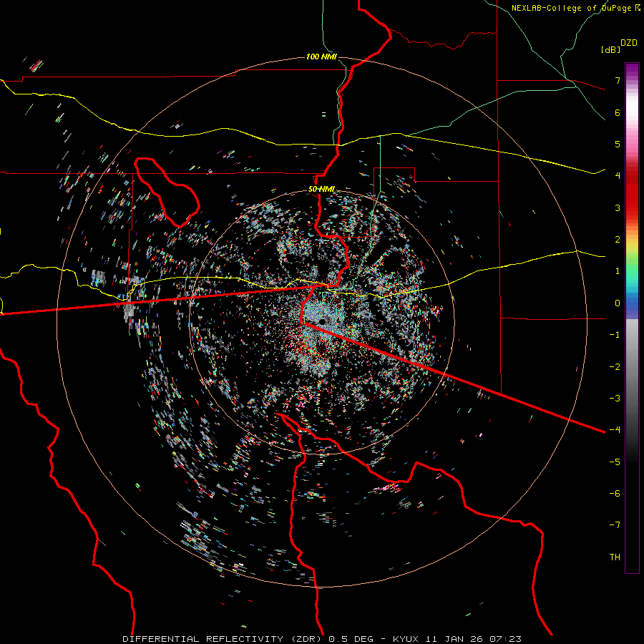Click the 100 NMI range ring label

point(321,57)
